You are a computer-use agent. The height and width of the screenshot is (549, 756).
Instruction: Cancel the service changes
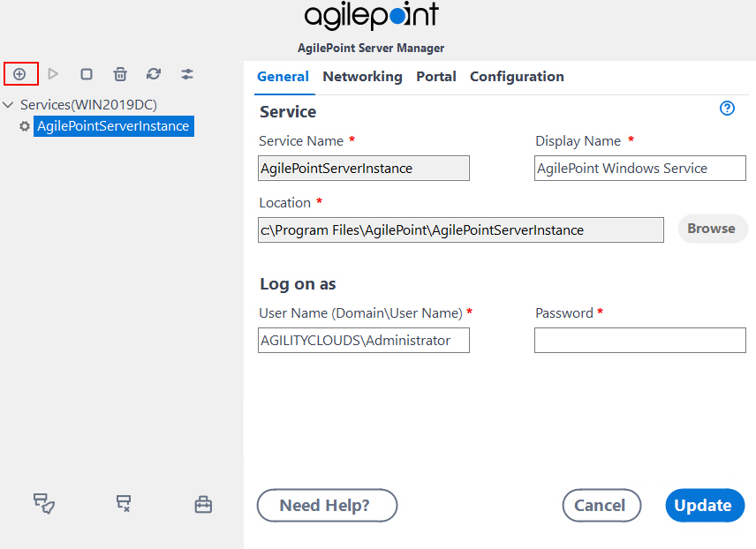pyautogui.click(x=601, y=505)
